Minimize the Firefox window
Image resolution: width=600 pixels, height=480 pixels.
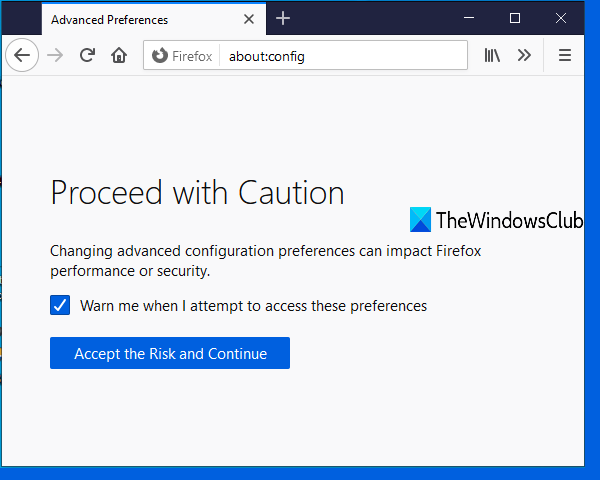point(468,18)
